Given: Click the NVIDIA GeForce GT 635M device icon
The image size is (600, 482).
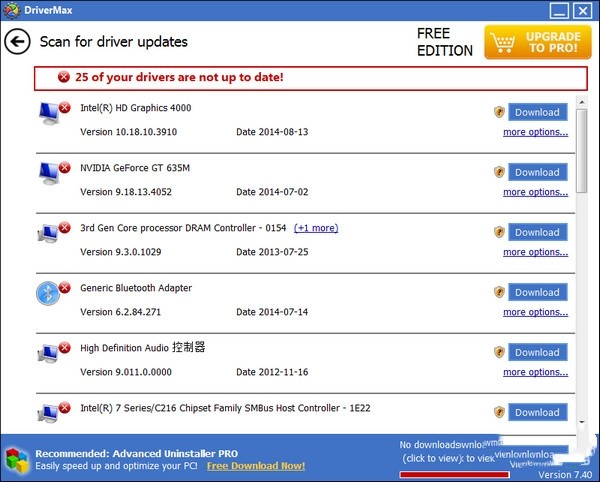Looking at the screenshot, I should [49, 172].
